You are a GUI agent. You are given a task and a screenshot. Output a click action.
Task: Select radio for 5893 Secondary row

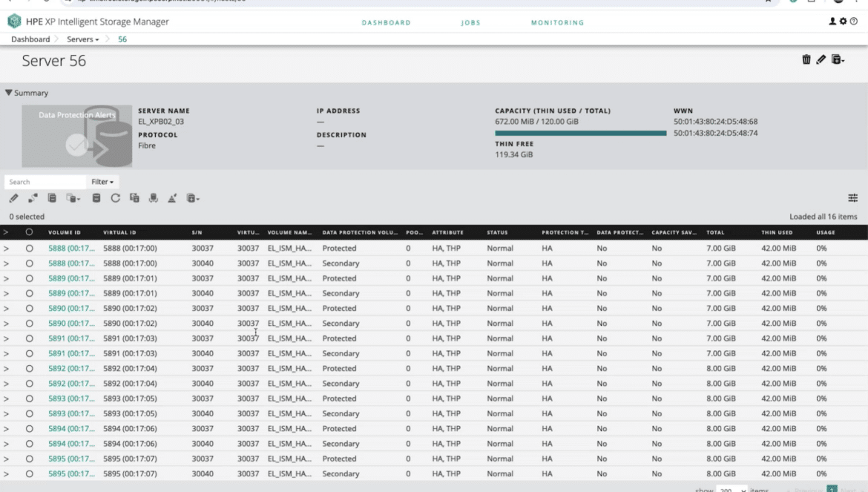click(30, 413)
